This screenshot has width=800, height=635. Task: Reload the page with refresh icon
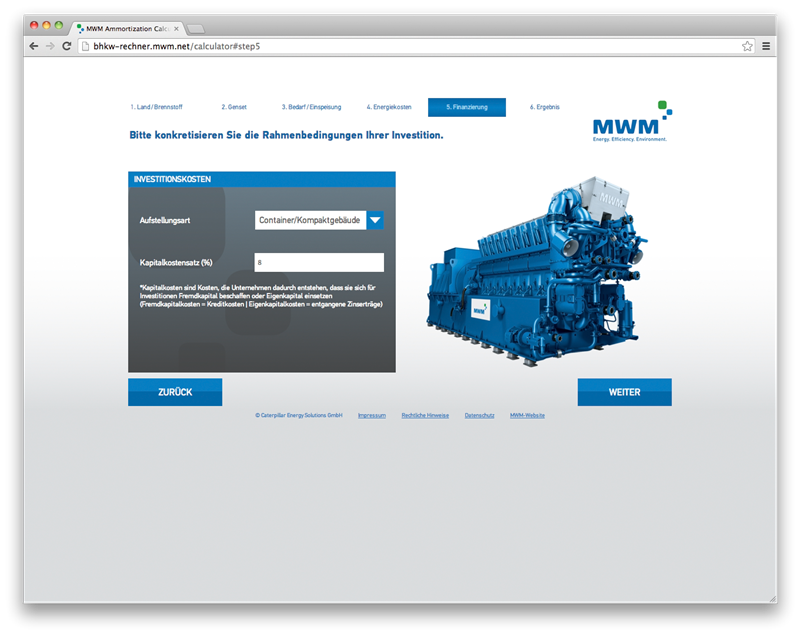point(67,46)
